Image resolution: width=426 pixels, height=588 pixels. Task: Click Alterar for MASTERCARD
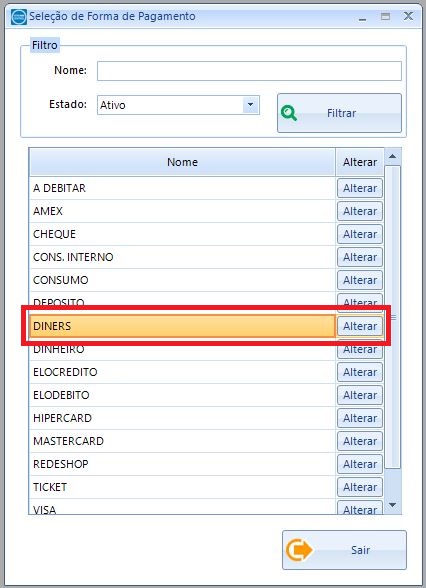click(x=360, y=441)
